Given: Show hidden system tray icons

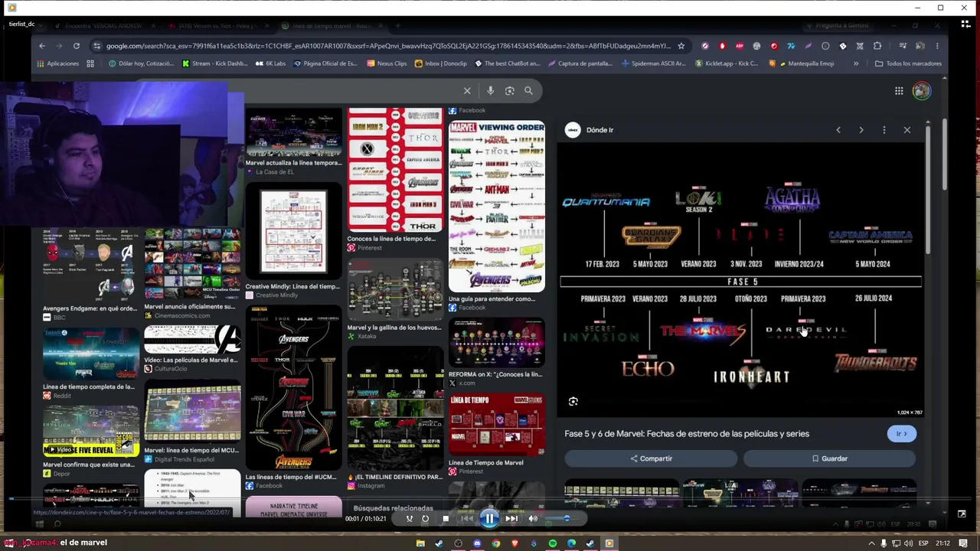Looking at the screenshot, I should pyautogui.click(x=871, y=543).
